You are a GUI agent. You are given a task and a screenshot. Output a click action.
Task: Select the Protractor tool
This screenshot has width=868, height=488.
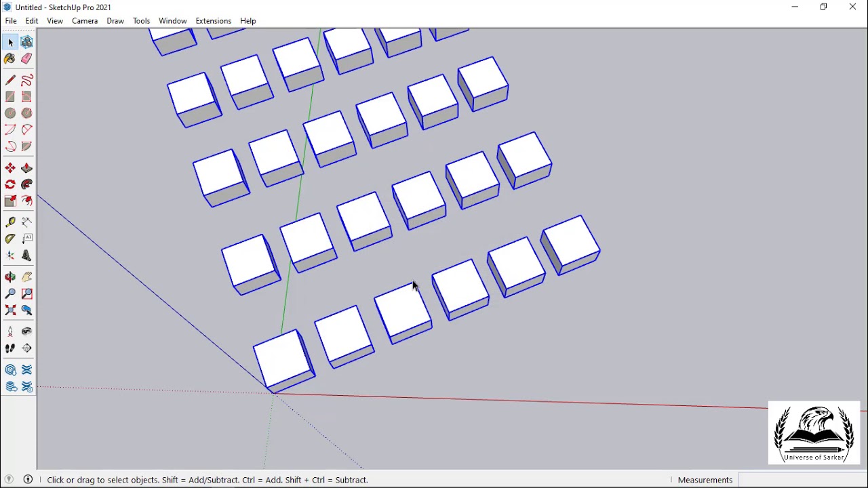click(x=10, y=239)
